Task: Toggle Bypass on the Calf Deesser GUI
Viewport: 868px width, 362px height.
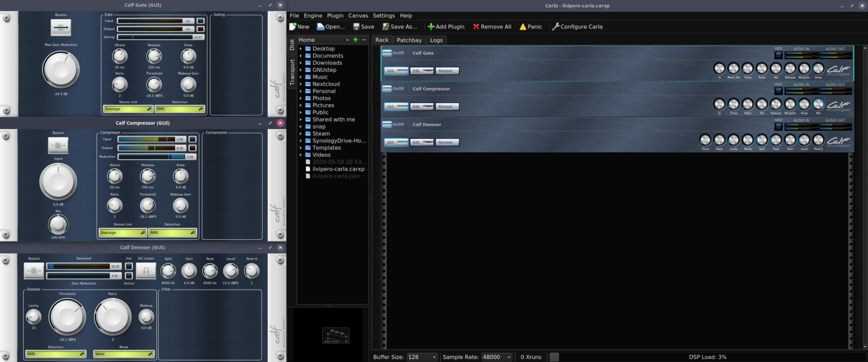Action: click(33, 270)
